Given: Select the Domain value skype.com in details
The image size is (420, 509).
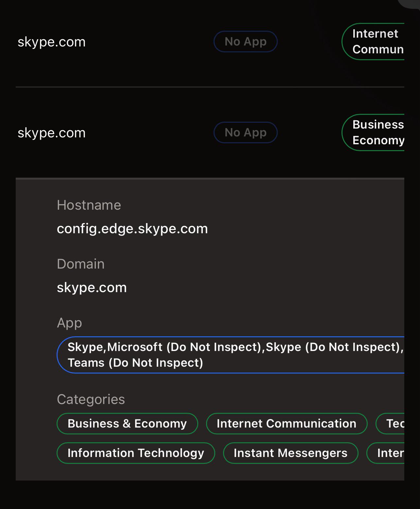Looking at the screenshot, I should click(x=92, y=288).
